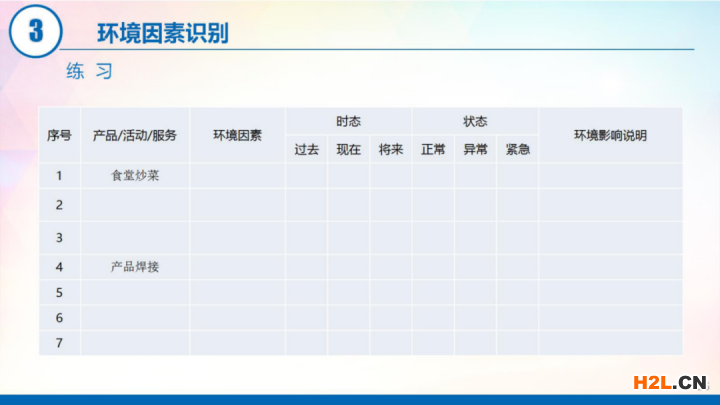This screenshot has width=720, height=405.
Task: Click the 练 习 subtitle text
Action: [90, 71]
